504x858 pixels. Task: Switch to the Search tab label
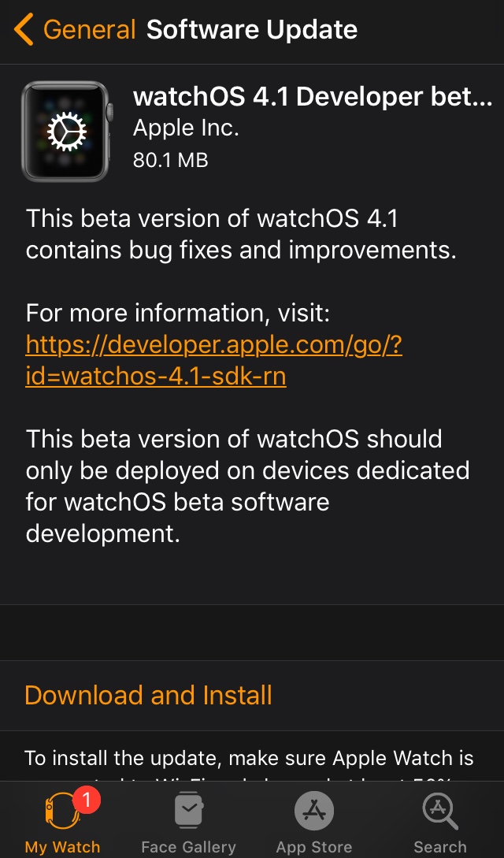(440, 847)
